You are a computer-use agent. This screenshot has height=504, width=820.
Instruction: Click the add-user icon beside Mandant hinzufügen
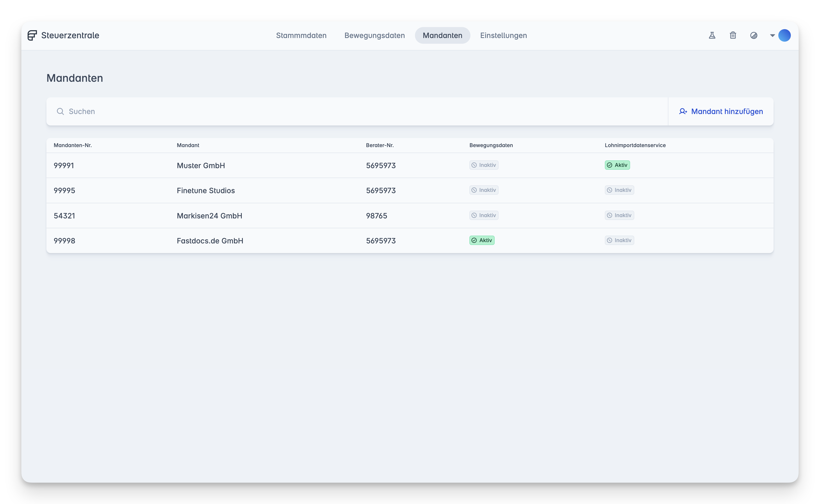[x=683, y=111]
